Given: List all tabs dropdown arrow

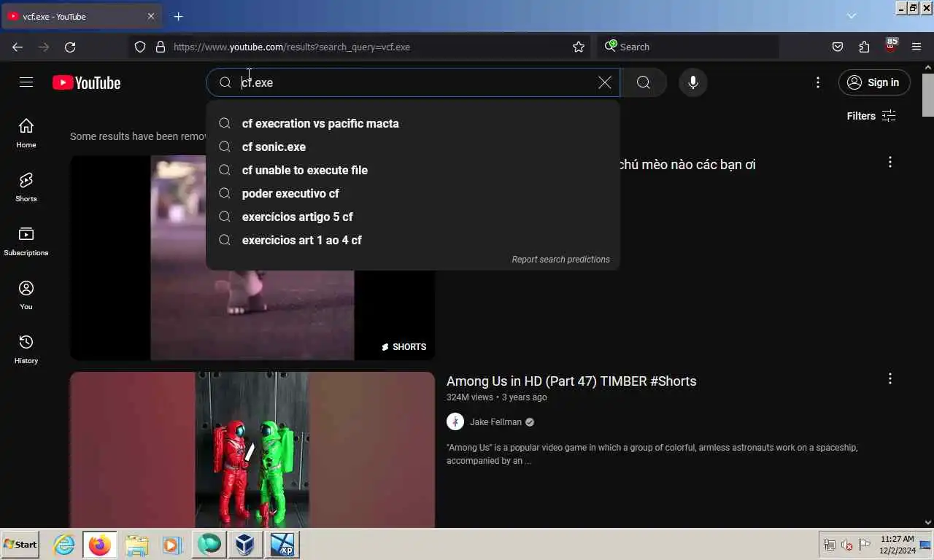Looking at the screenshot, I should tap(852, 16).
